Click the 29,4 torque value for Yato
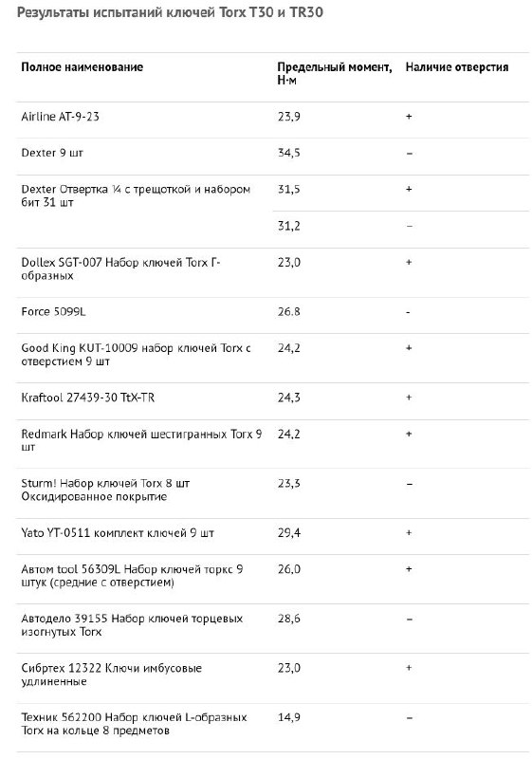 [288, 533]
